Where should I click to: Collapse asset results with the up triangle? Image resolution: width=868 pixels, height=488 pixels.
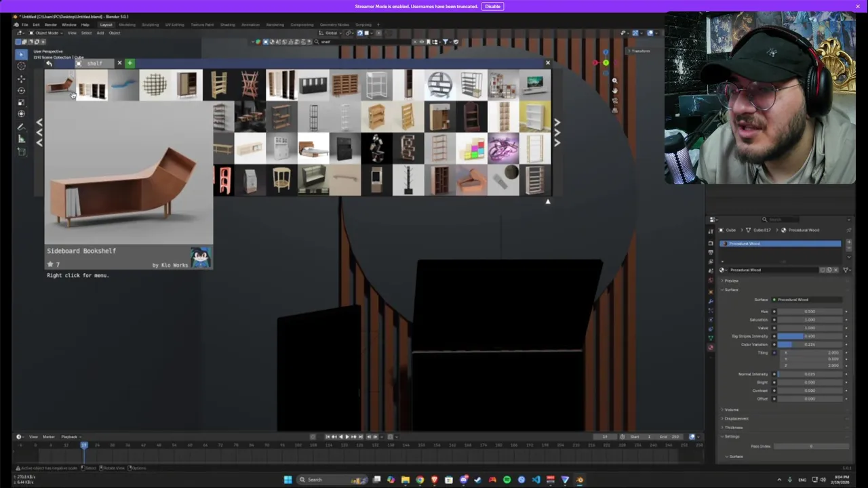[548, 201]
